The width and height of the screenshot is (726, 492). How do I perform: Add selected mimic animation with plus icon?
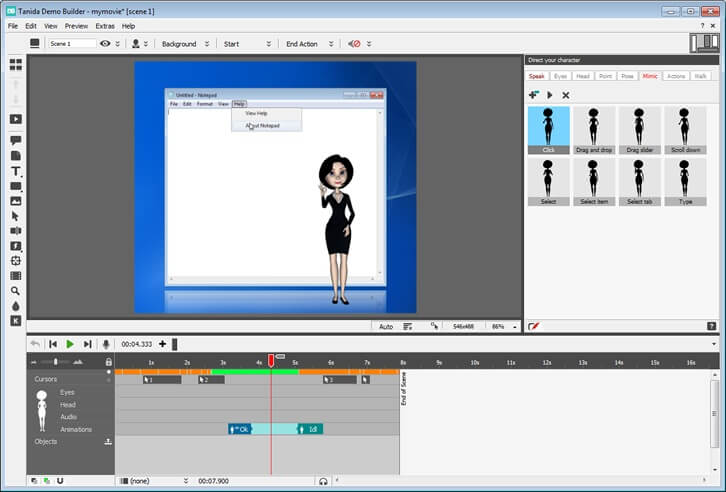(x=534, y=95)
